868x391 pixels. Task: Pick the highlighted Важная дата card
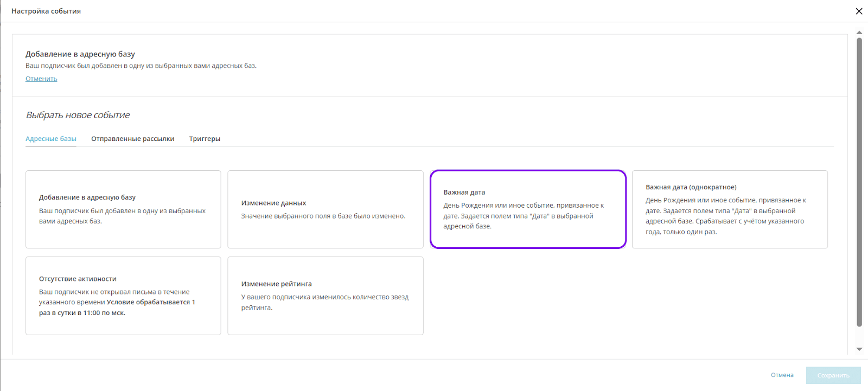coord(528,209)
